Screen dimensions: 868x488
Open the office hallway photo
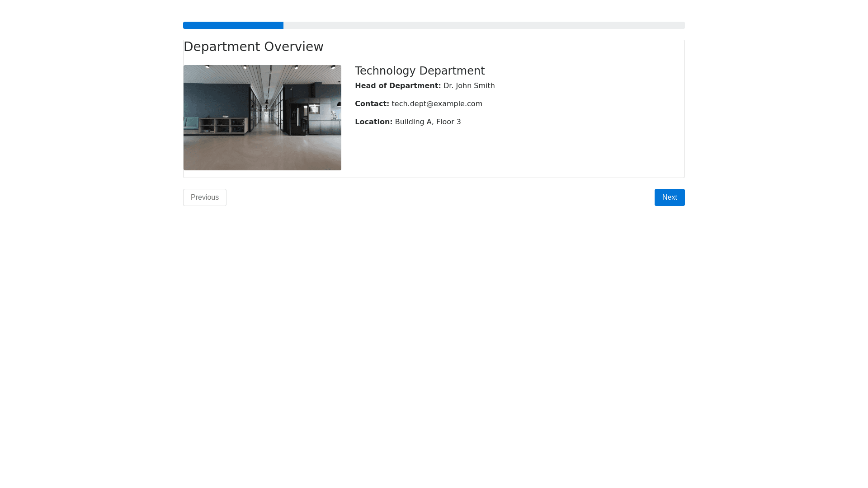262,117
